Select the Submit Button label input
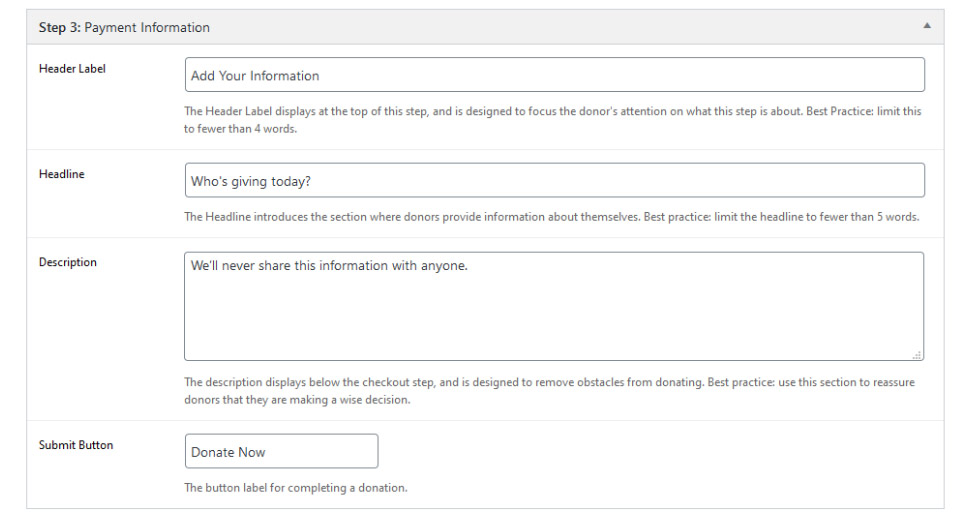This screenshot has height=518, width=969. [281, 451]
